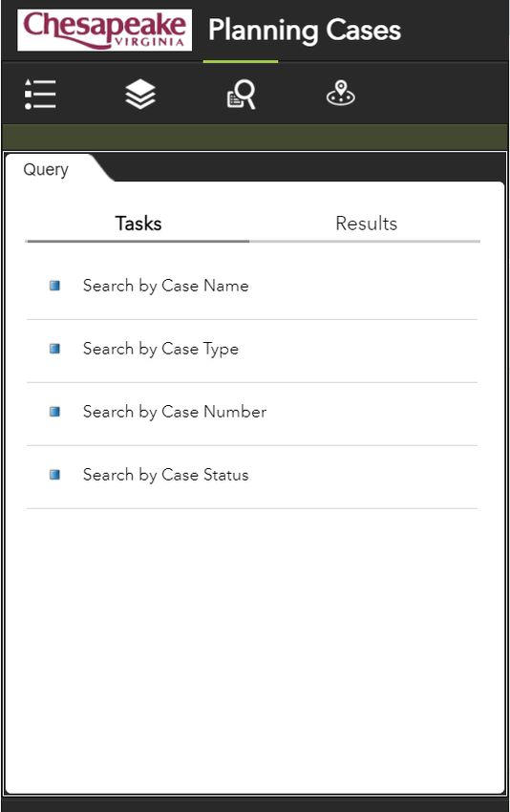
Task: Click blue icon beside Search by Case Number
Action: click(54, 412)
